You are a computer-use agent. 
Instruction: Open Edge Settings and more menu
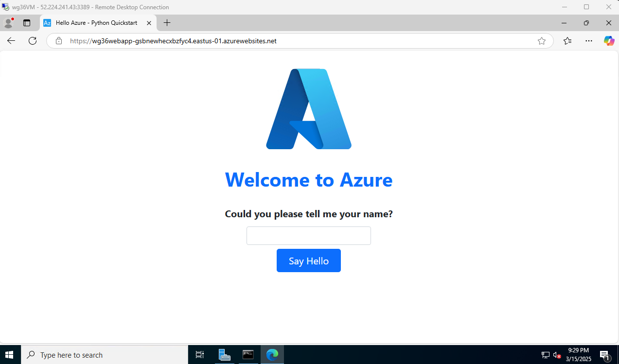[x=589, y=41]
